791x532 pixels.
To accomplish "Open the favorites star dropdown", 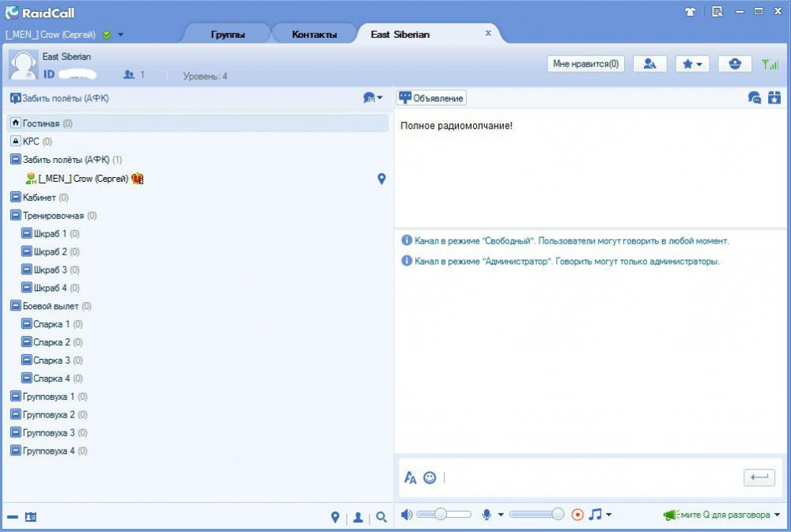I will pyautogui.click(x=692, y=63).
